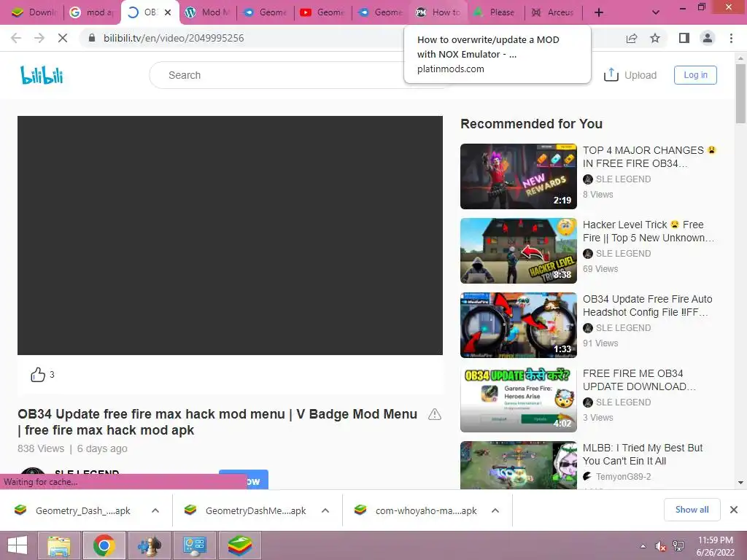Screen dimensions: 747x560
Task: Open chess-piece app in taskbar
Action: (149, 545)
